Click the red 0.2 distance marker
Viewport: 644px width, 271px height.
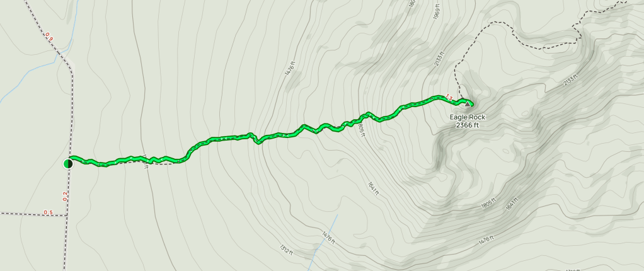65,196
